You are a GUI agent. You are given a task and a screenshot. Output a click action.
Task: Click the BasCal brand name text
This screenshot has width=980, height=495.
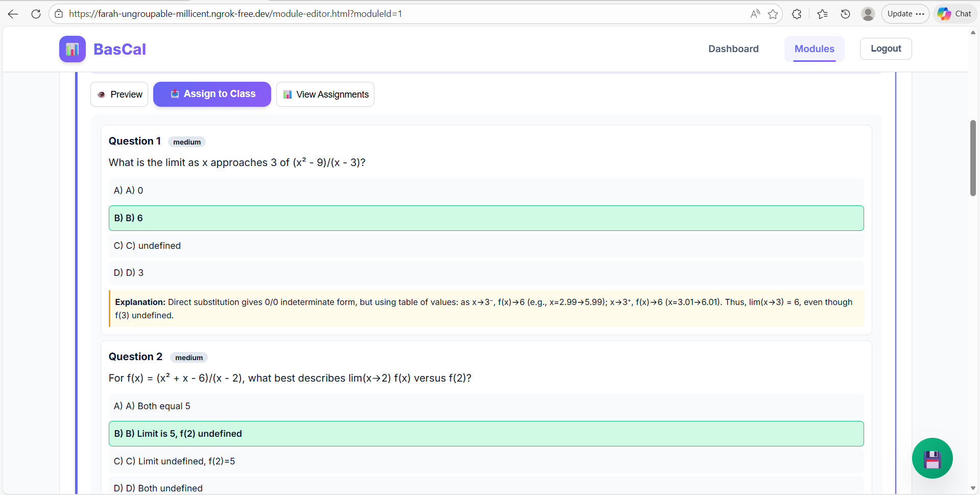pos(119,49)
